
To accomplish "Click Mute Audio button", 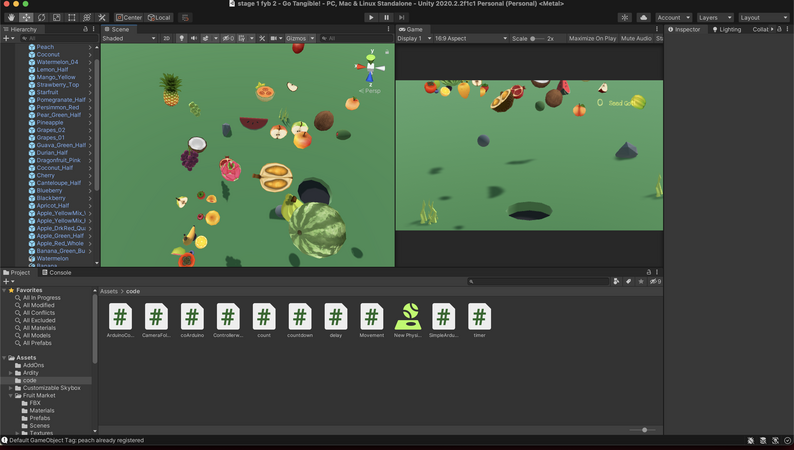I will click(x=635, y=38).
